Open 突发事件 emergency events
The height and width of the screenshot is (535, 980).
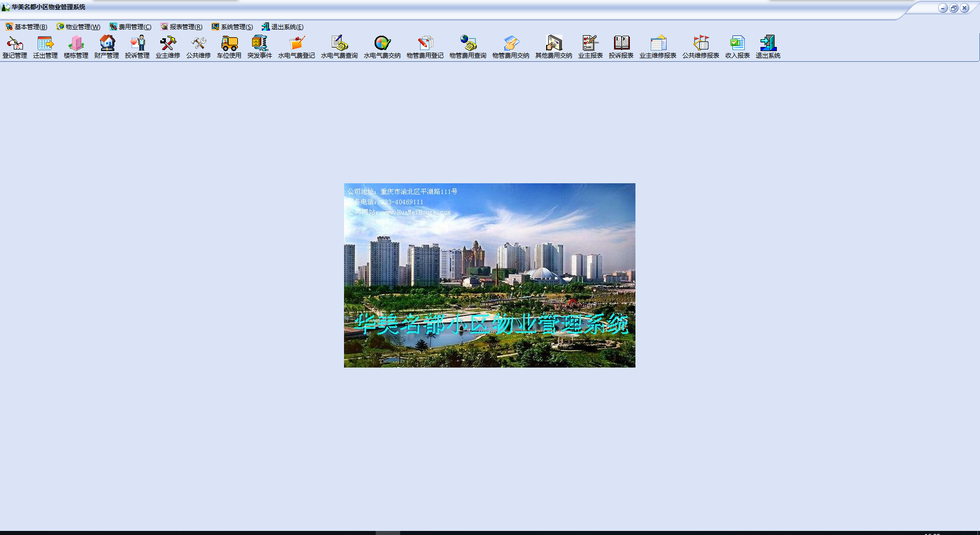tap(260, 47)
